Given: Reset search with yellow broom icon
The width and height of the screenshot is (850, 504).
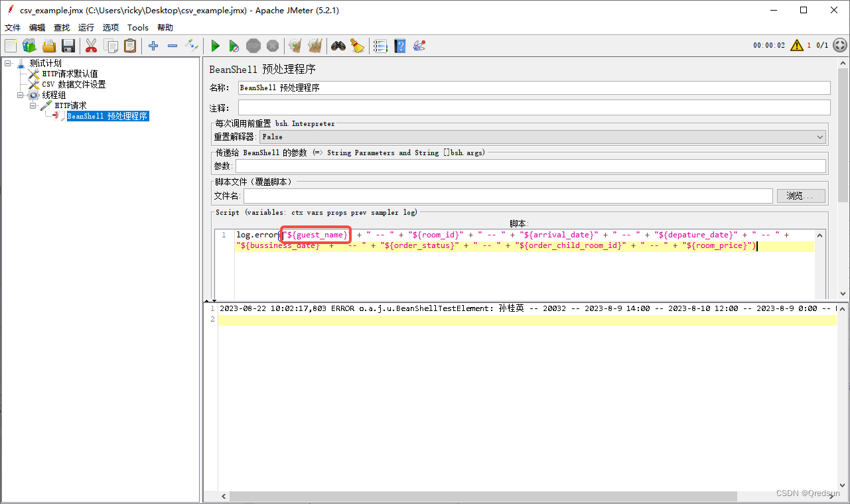Looking at the screenshot, I should pos(358,46).
